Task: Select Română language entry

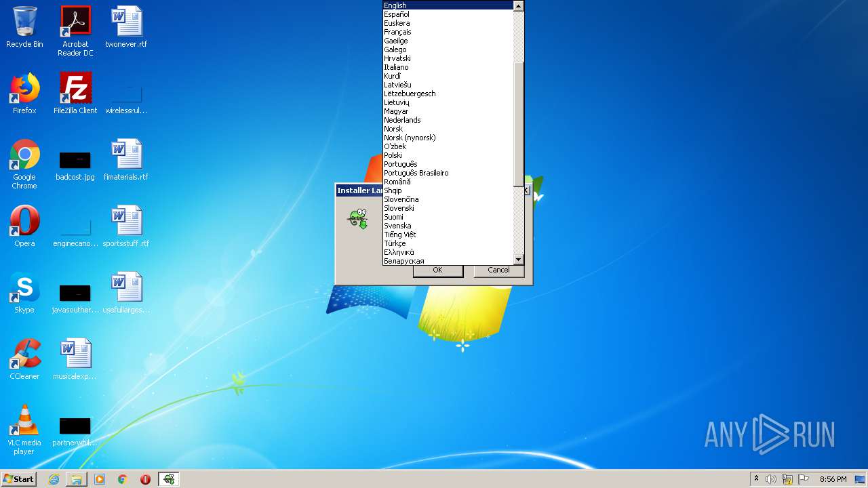Action: pos(448,182)
